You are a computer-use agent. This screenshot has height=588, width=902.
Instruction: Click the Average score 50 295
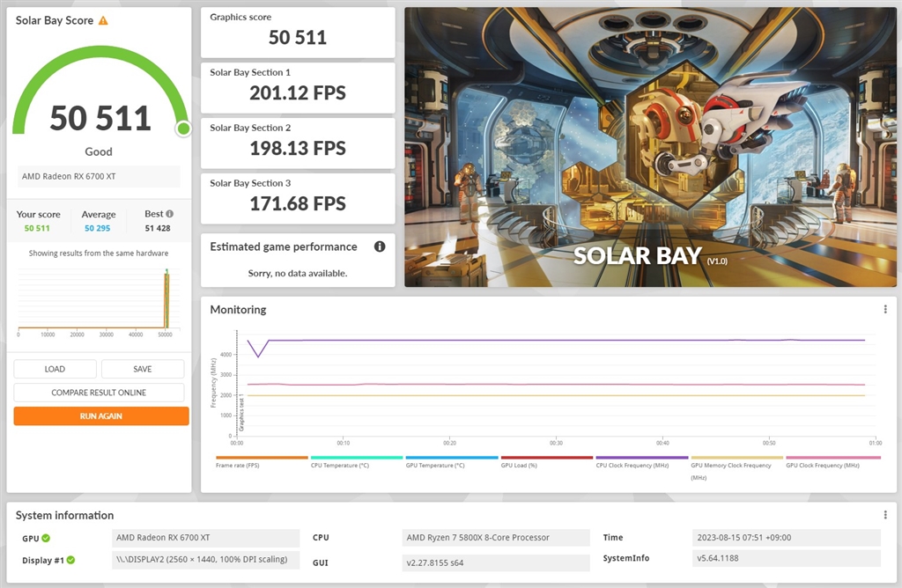pyautogui.click(x=97, y=228)
